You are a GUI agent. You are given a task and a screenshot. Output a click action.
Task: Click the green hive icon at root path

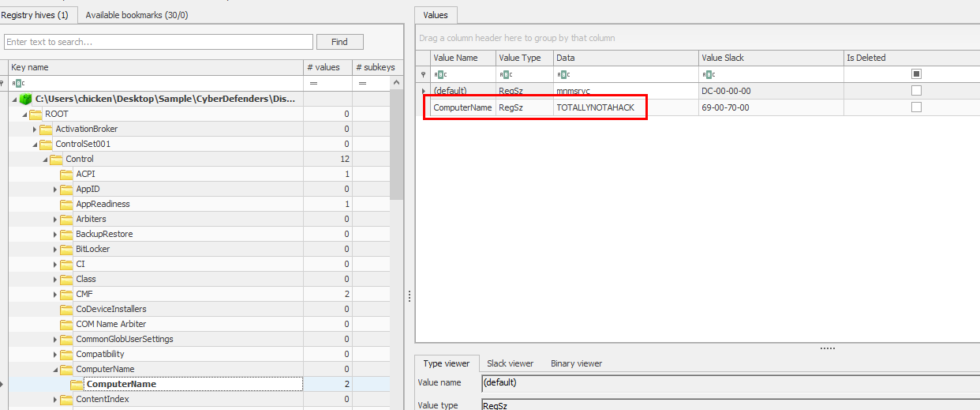[26, 99]
